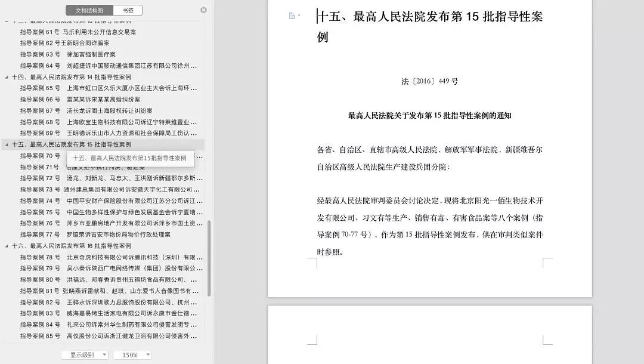Image resolution: width=644 pixels, height=364 pixels.
Task: Select heading 十六、最高人民法院发布第 16 批指导性案例
Action: (72, 246)
